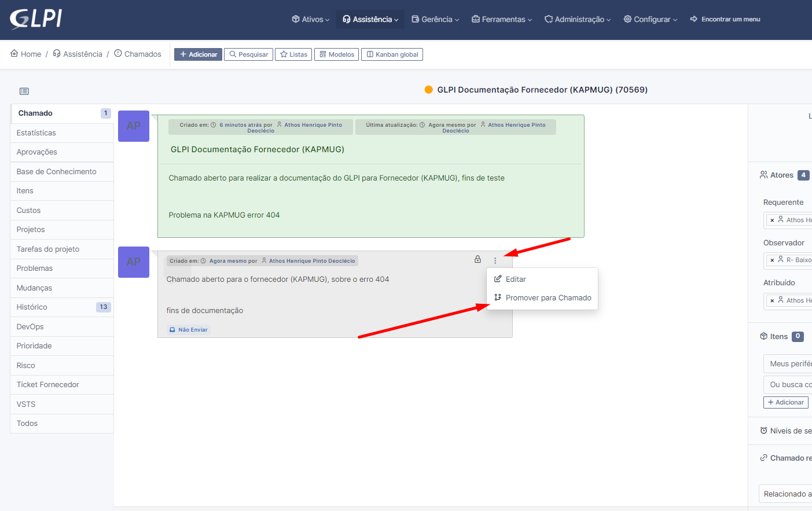Expand the Atores section
The width and height of the screenshot is (812, 511).
coord(784,175)
